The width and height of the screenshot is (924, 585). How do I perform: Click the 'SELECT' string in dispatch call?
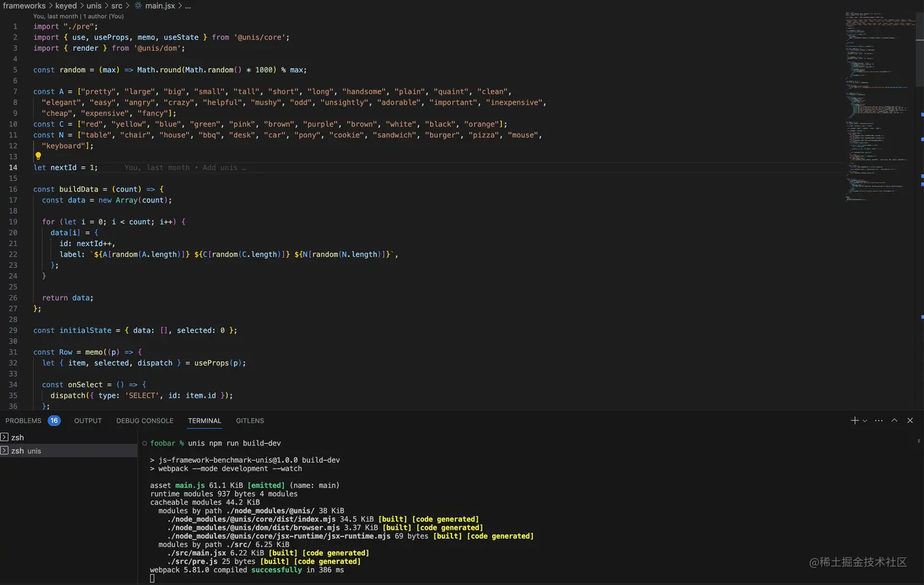[142, 396]
